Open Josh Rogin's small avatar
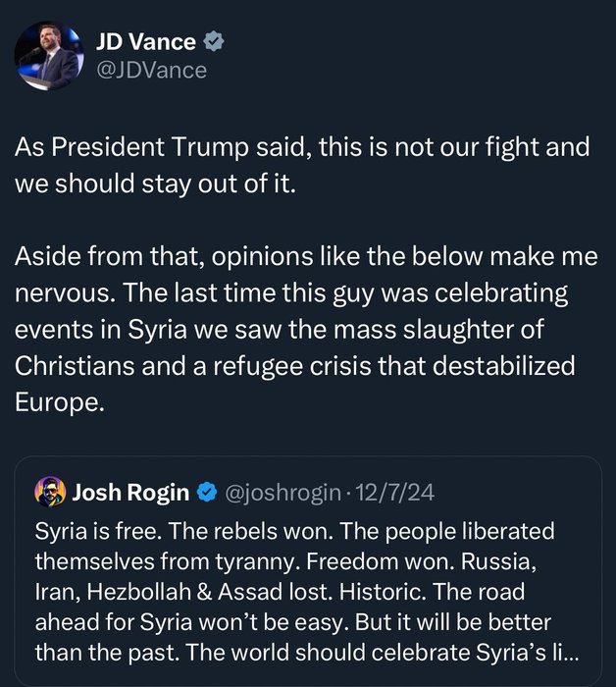Screen dimensions: 616x687 (x=49, y=491)
